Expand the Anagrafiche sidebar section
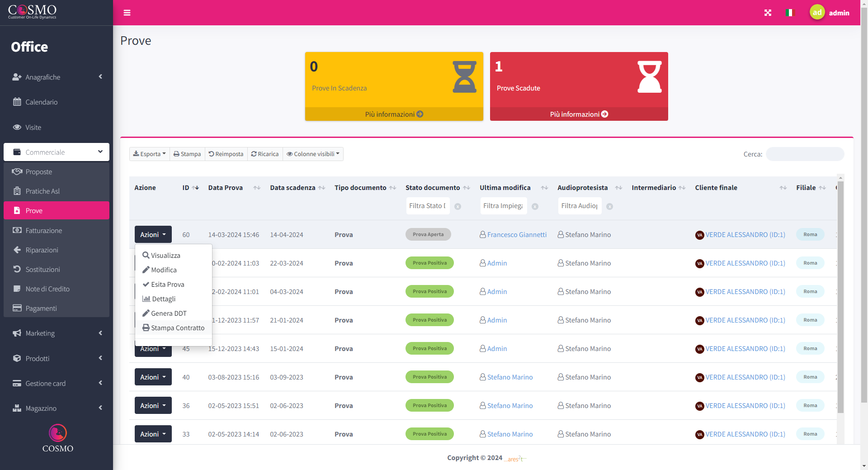 click(x=57, y=77)
